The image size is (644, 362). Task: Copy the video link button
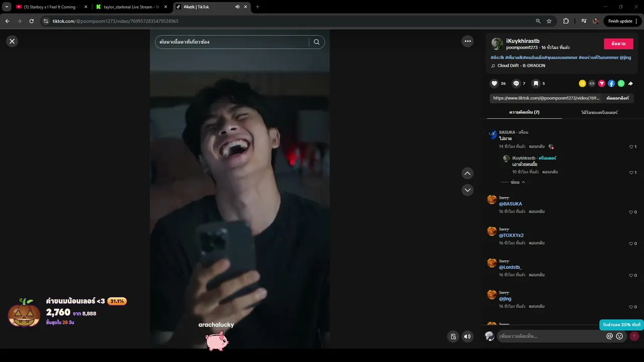pyautogui.click(x=617, y=98)
